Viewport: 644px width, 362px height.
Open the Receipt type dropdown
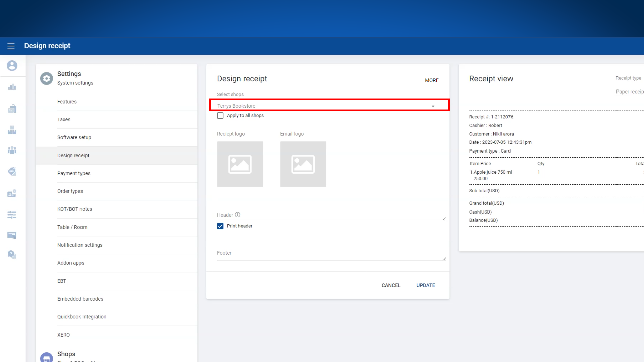click(629, 92)
